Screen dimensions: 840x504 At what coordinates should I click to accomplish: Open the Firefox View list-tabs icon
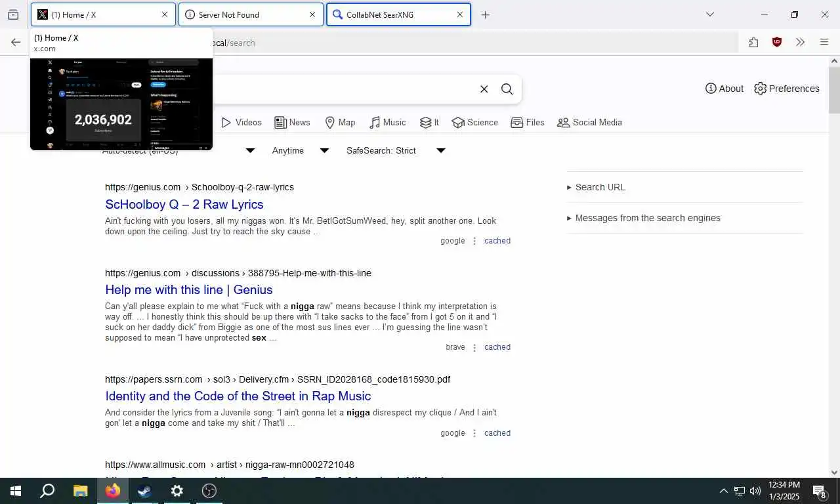13,14
